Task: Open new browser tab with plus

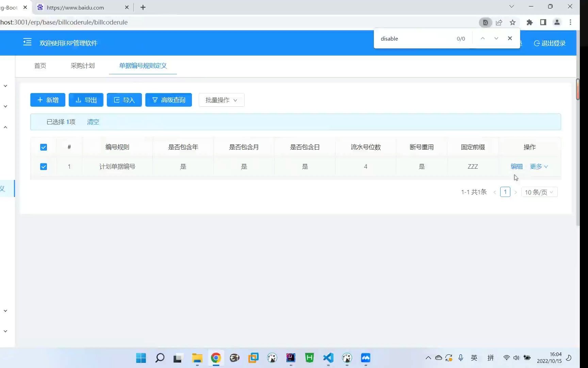Action: coord(143,7)
